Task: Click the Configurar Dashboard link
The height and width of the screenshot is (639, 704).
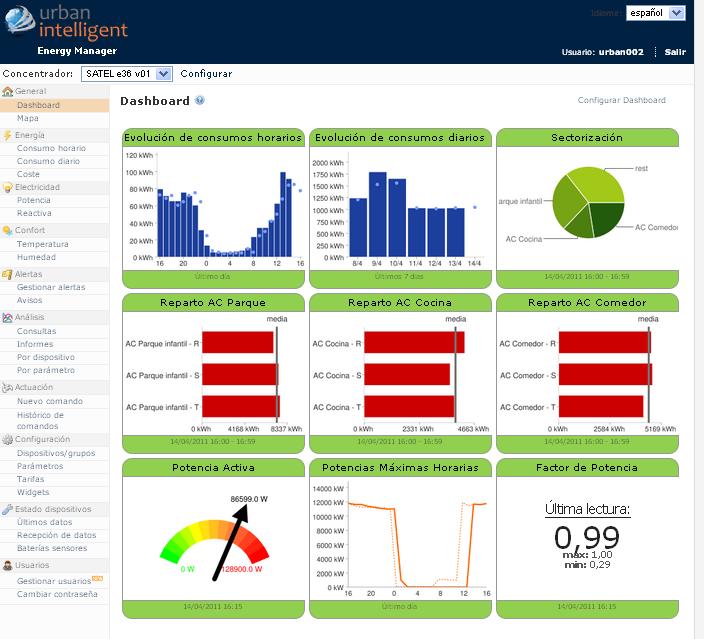Action: [621, 100]
